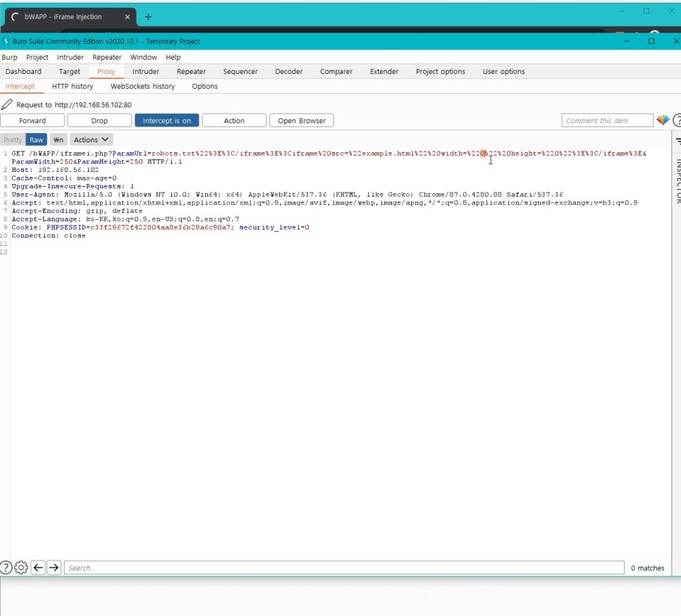Open the Intruder menu in menu bar
Image resolution: width=681 pixels, height=616 pixels.
click(x=70, y=57)
